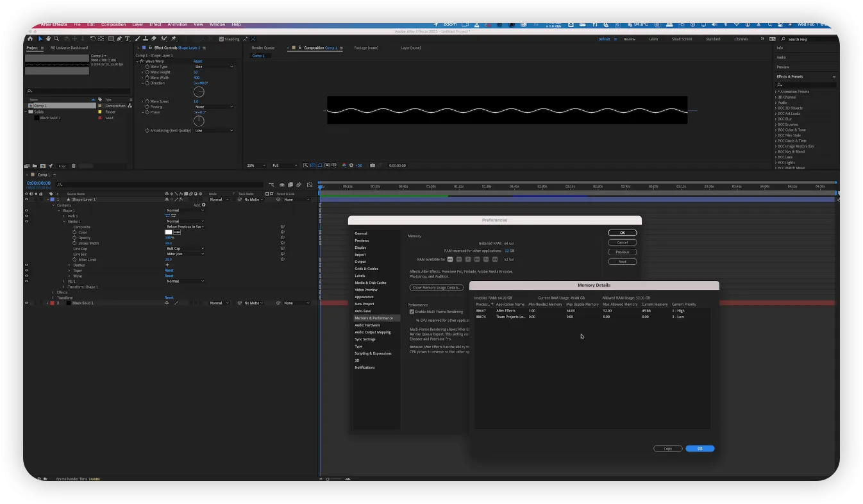Click Copy in Memory Details dialog
863x504 pixels.
668,449
